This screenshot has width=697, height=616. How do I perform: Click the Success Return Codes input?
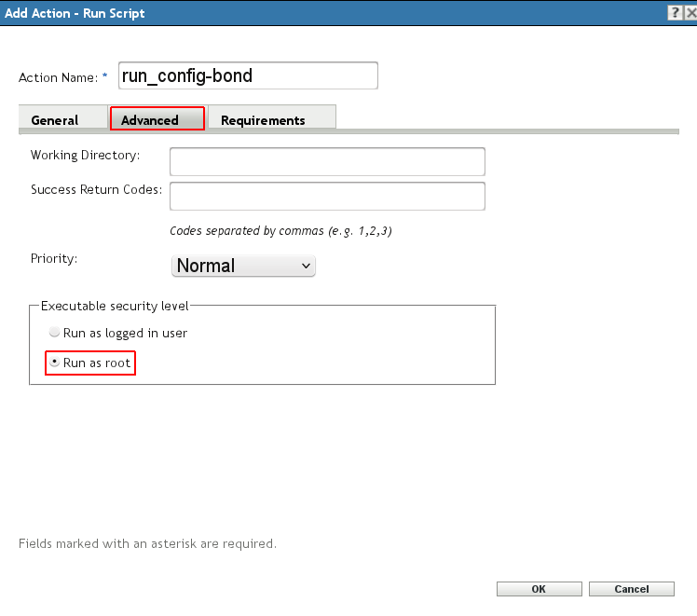(327, 196)
